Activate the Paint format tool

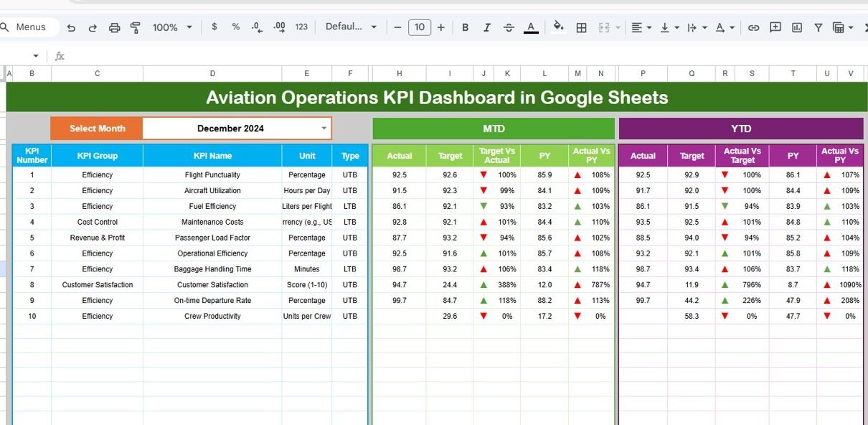136,27
